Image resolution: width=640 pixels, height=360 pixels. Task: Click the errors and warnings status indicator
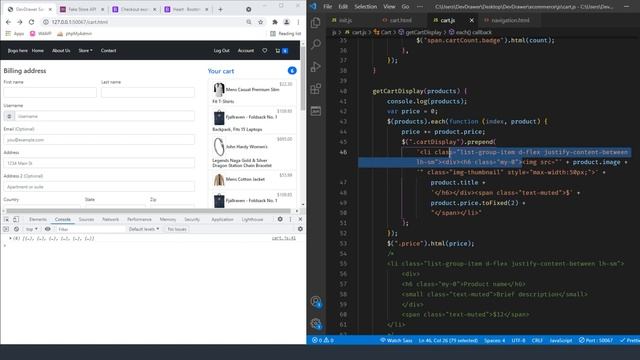pyautogui.click(x=322, y=340)
